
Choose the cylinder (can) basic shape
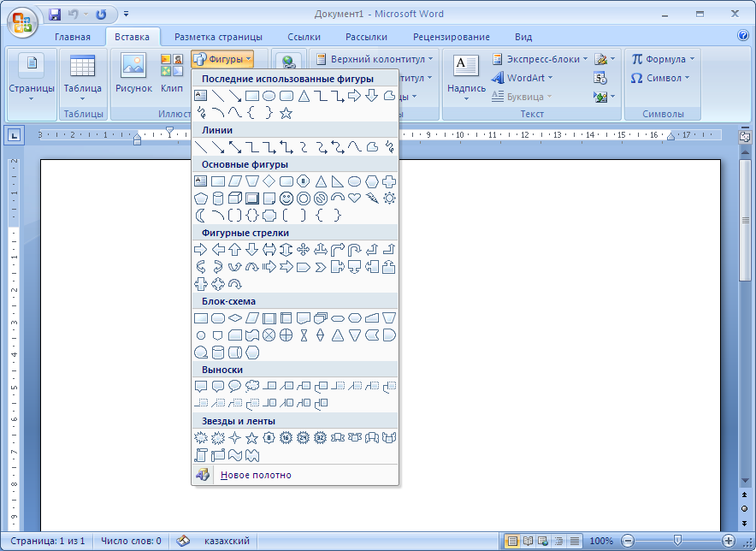point(218,198)
